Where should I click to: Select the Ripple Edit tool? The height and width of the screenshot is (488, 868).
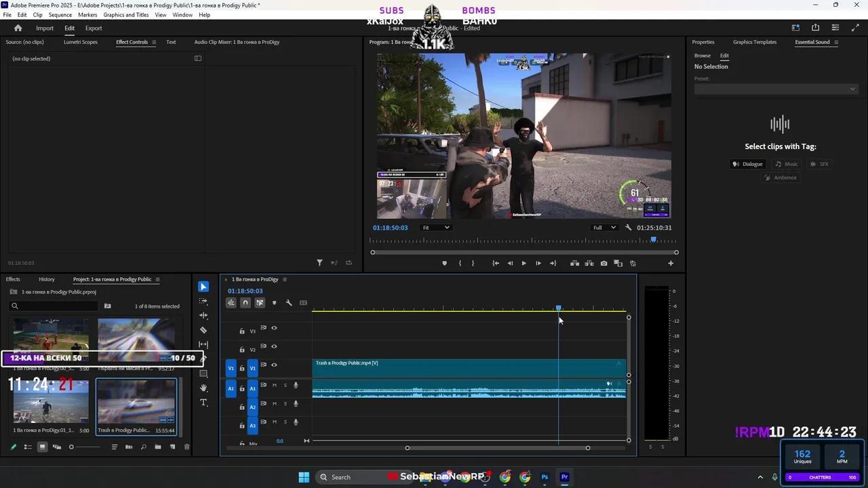pyautogui.click(x=203, y=316)
